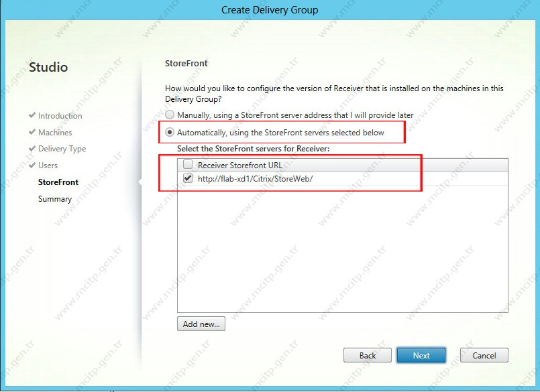The height and width of the screenshot is (392, 540).
Task: Toggle the Receiver Storefront URL header checkbox
Action: tap(188, 165)
